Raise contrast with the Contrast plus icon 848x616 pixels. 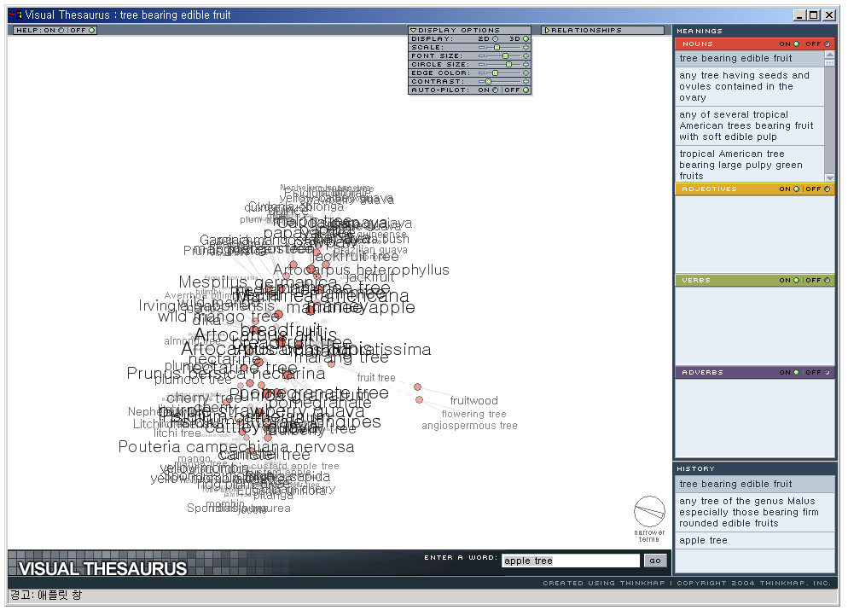526,82
